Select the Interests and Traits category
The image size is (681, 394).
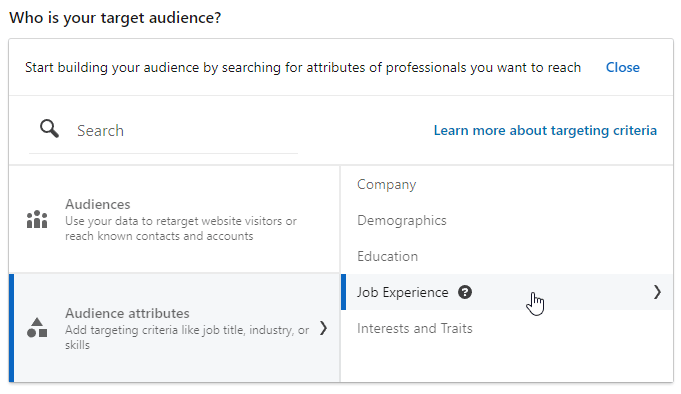coord(507,328)
